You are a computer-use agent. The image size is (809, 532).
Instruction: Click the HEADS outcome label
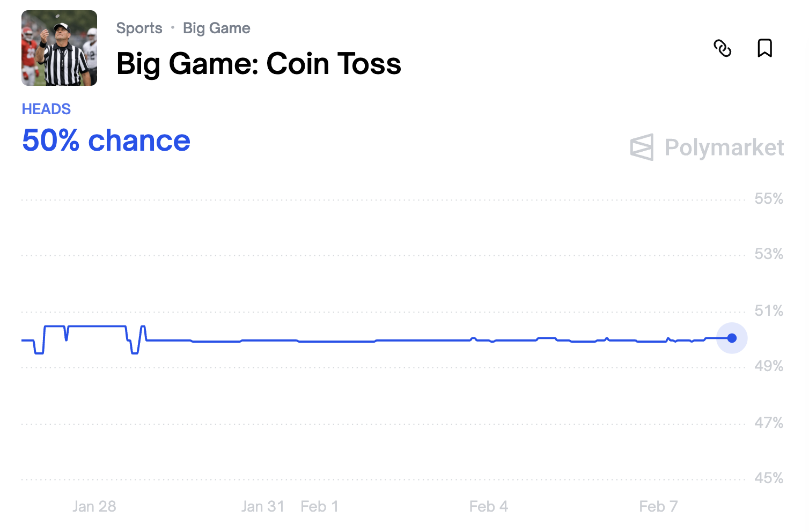click(x=46, y=109)
